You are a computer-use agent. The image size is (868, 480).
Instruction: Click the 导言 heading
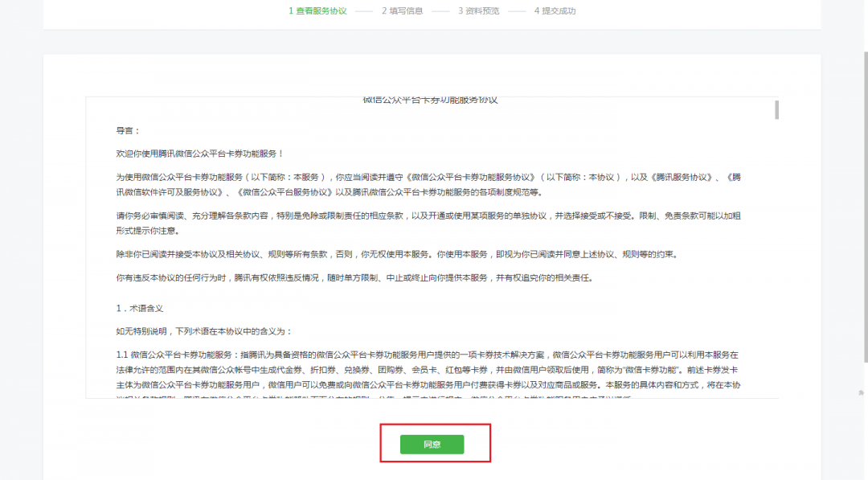[x=128, y=130]
